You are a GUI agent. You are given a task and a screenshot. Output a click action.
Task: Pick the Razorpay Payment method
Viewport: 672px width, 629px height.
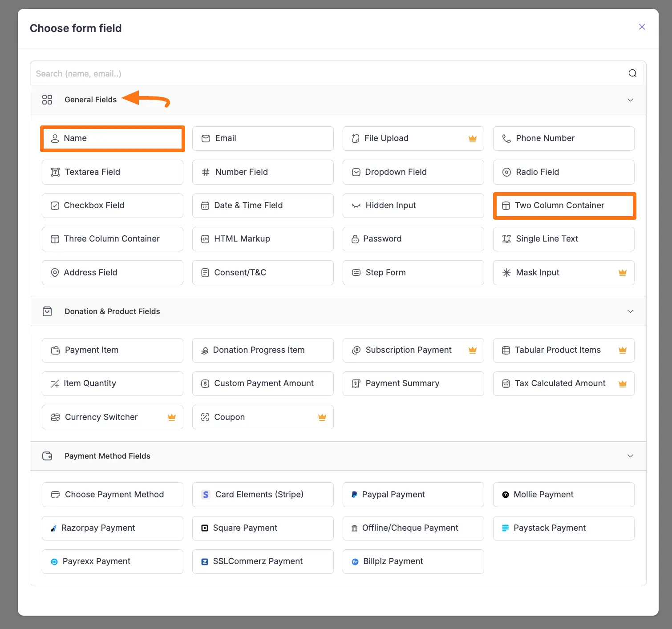click(x=112, y=528)
